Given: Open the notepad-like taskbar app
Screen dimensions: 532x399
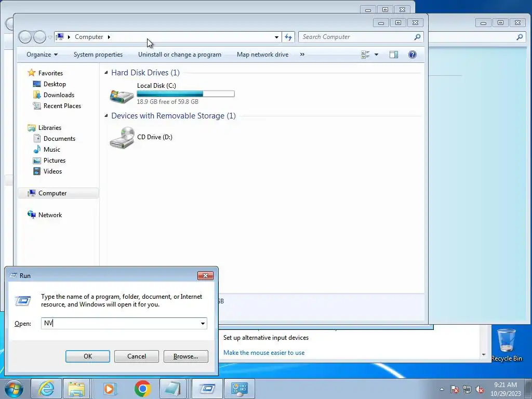Looking at the screenshot, I should tap(173, 389).
